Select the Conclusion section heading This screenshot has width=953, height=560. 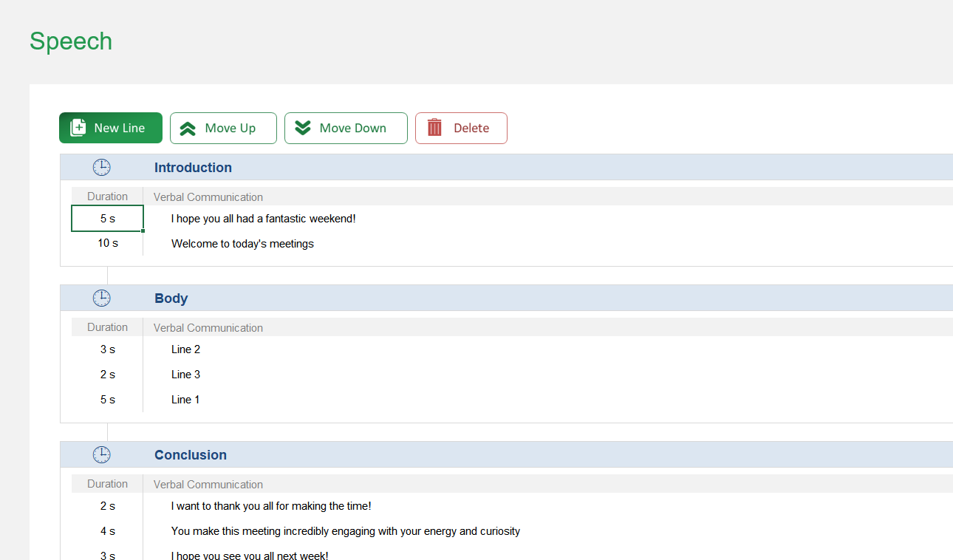[x=191, y=455]
